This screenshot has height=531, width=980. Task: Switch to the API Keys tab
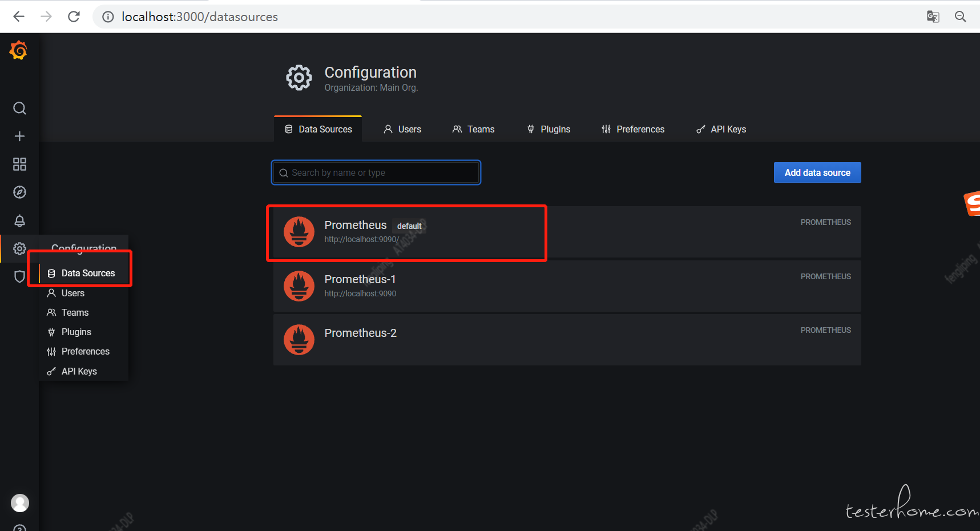tap(721, 129)
